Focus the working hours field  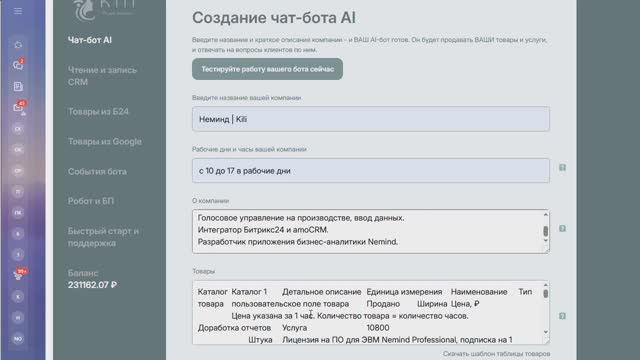click(x=371, y=171)
